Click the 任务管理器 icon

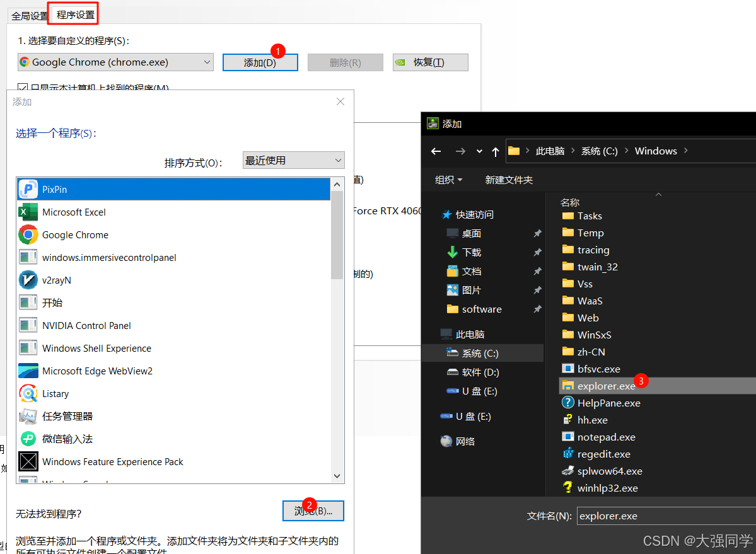(28, 416)
